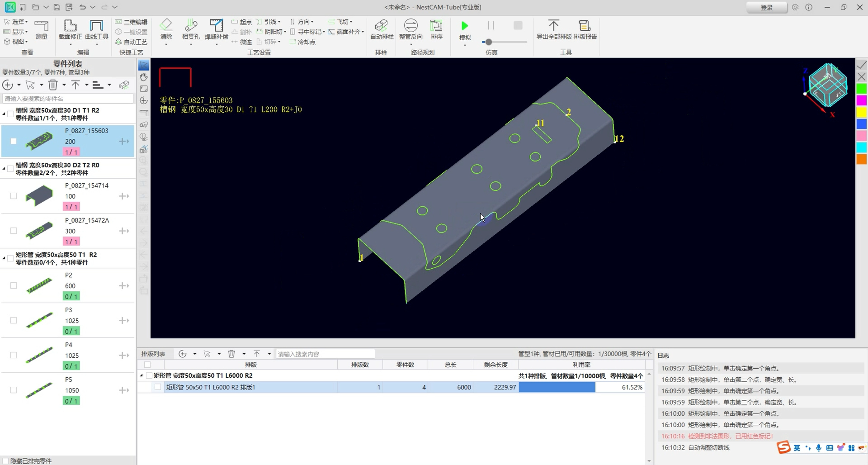Click 微连 micro joint option
The height and width of the screenshot is (465, 868).
click(241, 42)
